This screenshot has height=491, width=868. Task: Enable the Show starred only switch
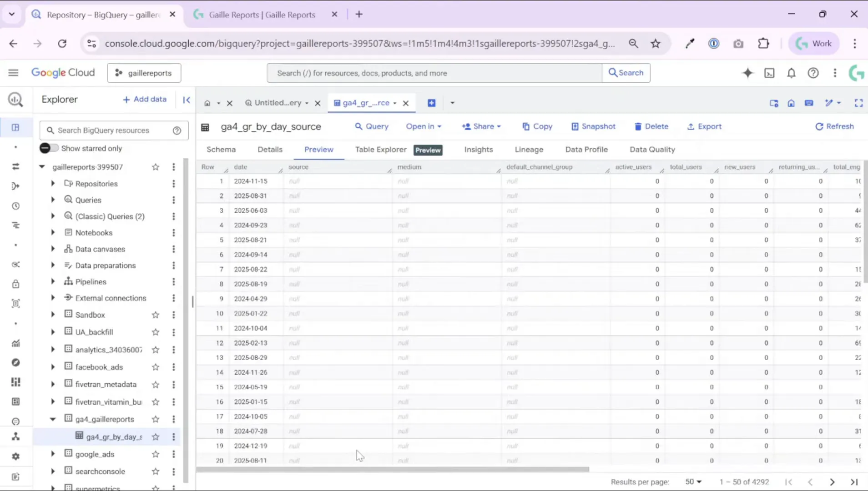click(x=49, y=148)
